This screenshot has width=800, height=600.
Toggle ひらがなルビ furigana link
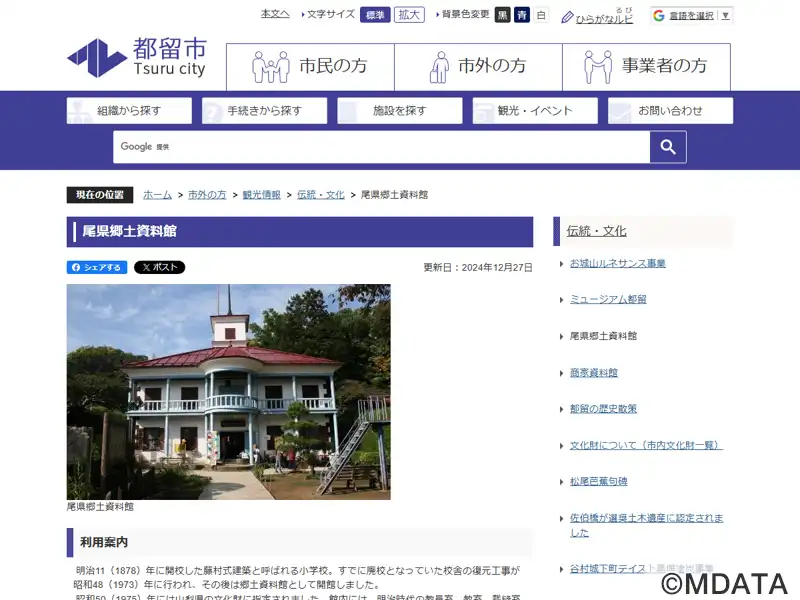click(x=604, y=19)
